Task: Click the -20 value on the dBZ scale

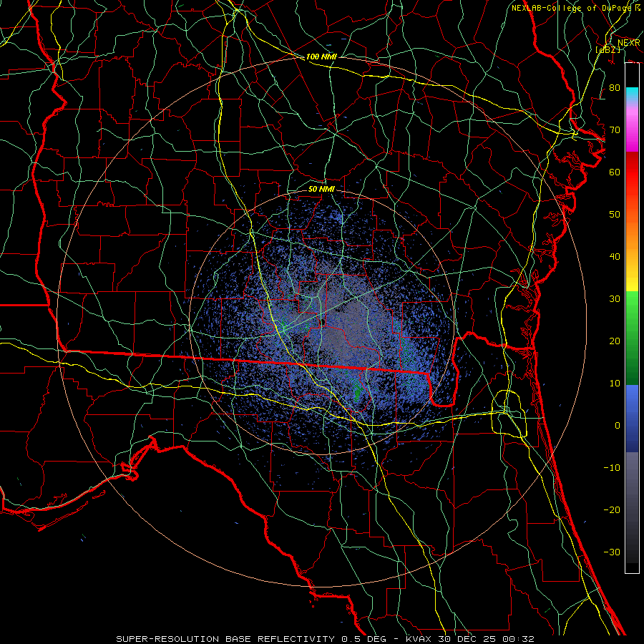Action: click(612, 509)
